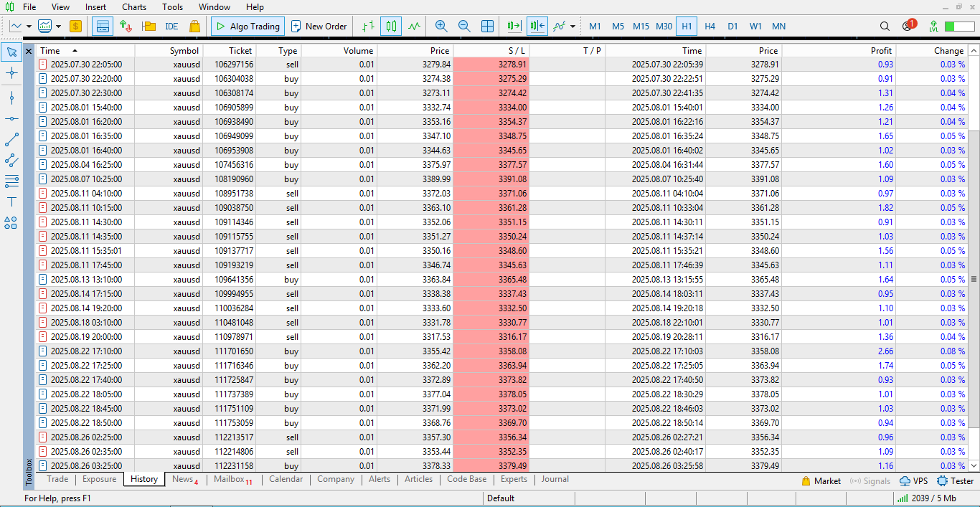This screenshot has height=507, width=980.
Task: Zoom out the chart
Action: pos(464,27)
